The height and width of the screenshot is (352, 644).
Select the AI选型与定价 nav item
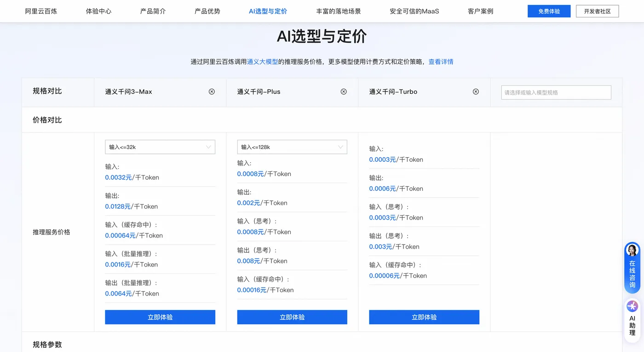tap(268, 11)
